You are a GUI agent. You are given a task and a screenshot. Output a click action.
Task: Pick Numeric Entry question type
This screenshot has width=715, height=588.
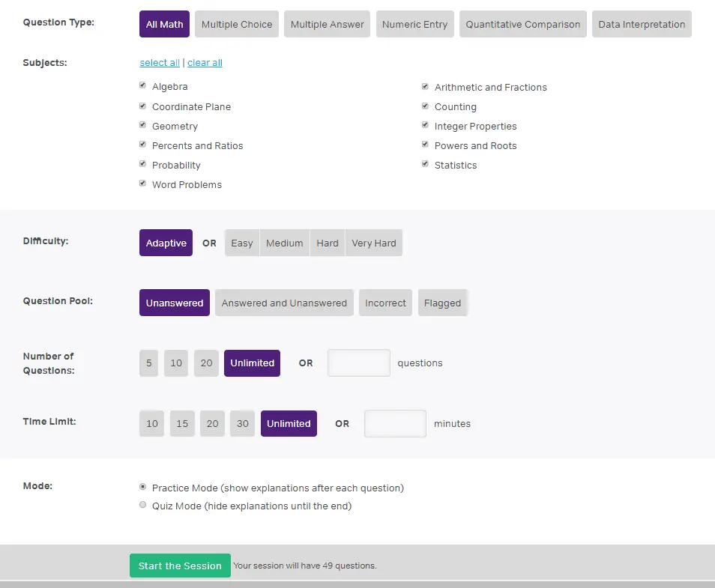(x=414, y=24)
